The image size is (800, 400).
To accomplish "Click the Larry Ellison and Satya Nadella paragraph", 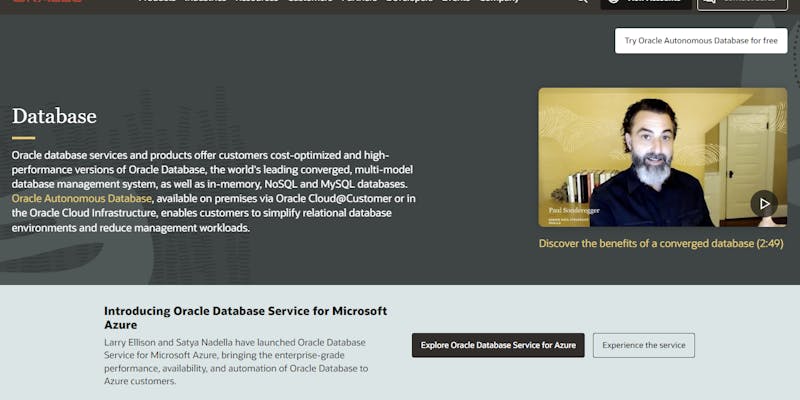I will (236, 361).
